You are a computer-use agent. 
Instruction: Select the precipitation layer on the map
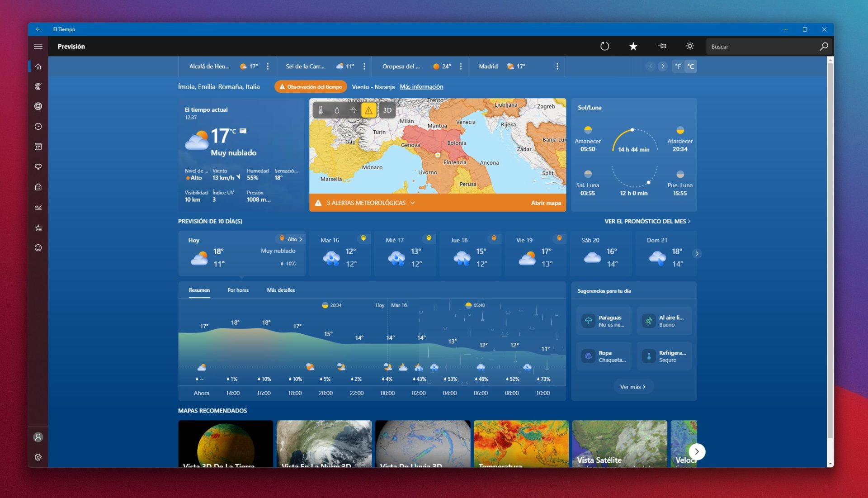(x=336, y=109)
